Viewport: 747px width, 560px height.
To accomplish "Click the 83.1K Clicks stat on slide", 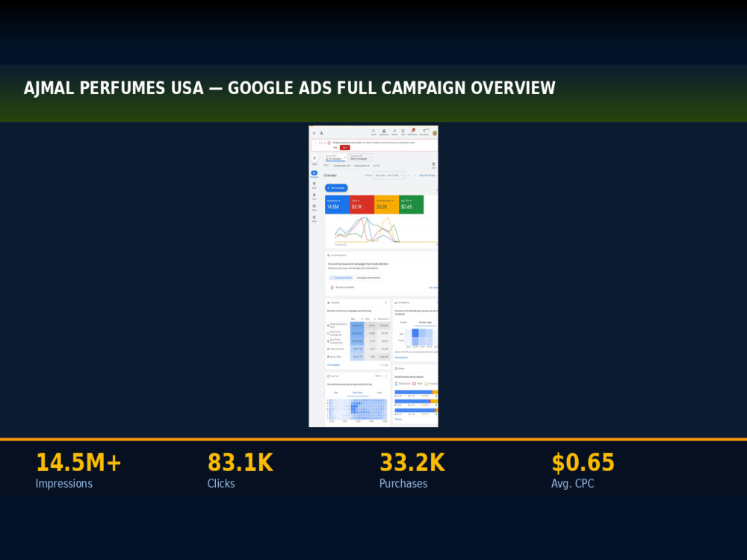I will (240, 470).
